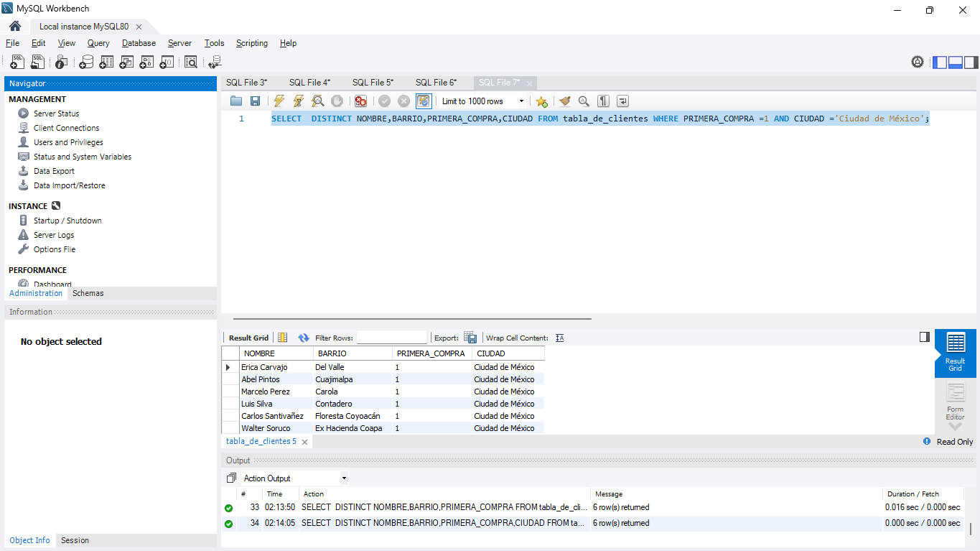Open SQL script file in main toolbar

coord(37,62)
